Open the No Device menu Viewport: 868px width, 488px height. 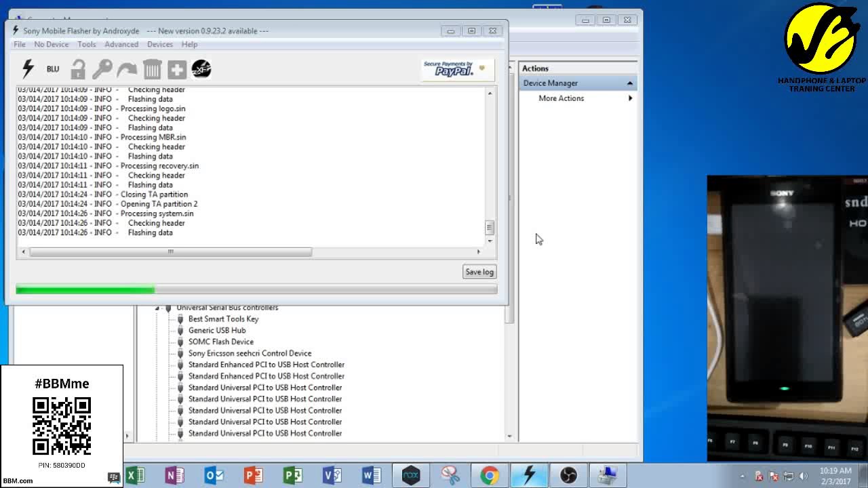click(x=52, y=44)
